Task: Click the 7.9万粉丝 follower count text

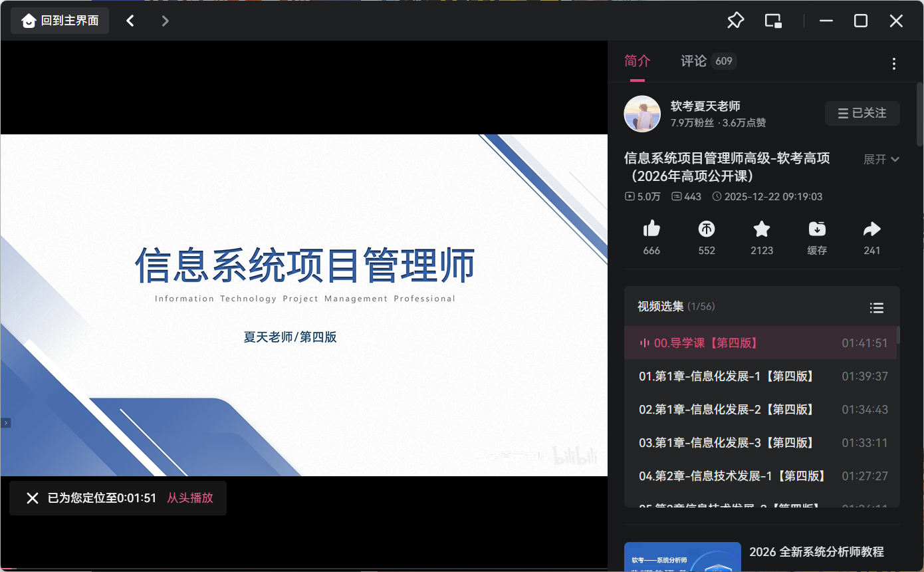Action: [692, 123]
